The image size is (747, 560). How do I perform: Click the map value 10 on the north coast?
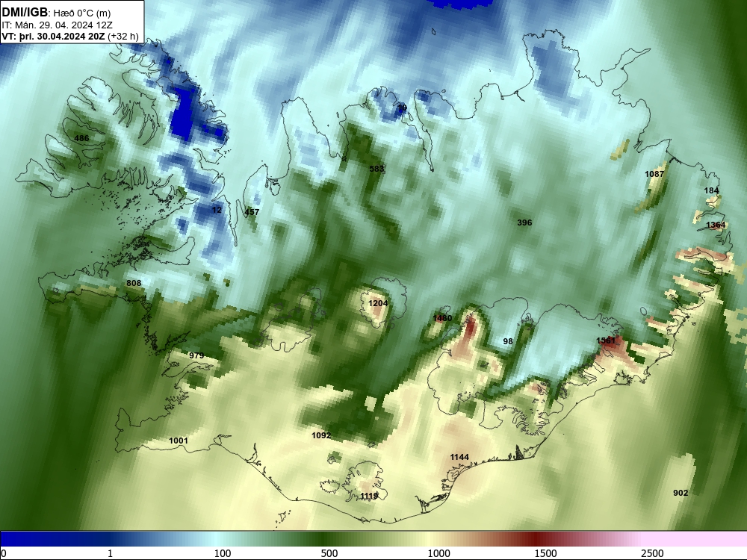[402, 108]
